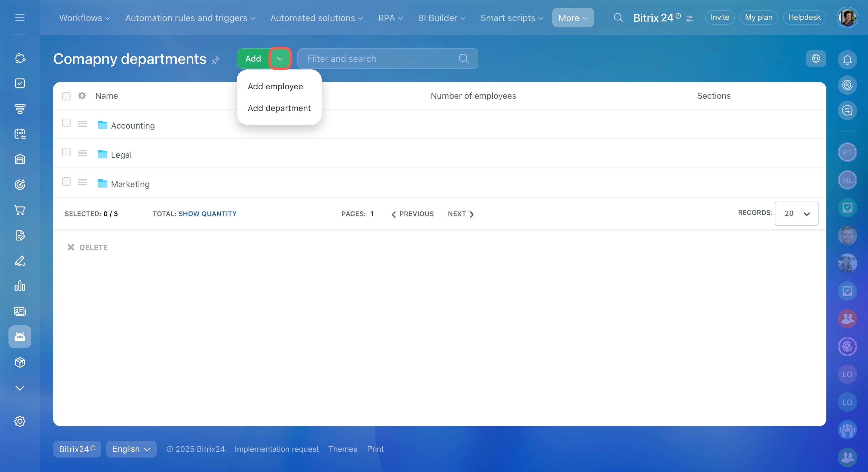Screen dimensions: 868x472
Task: Expand the BI Builder menu
Action: point(442,18)
